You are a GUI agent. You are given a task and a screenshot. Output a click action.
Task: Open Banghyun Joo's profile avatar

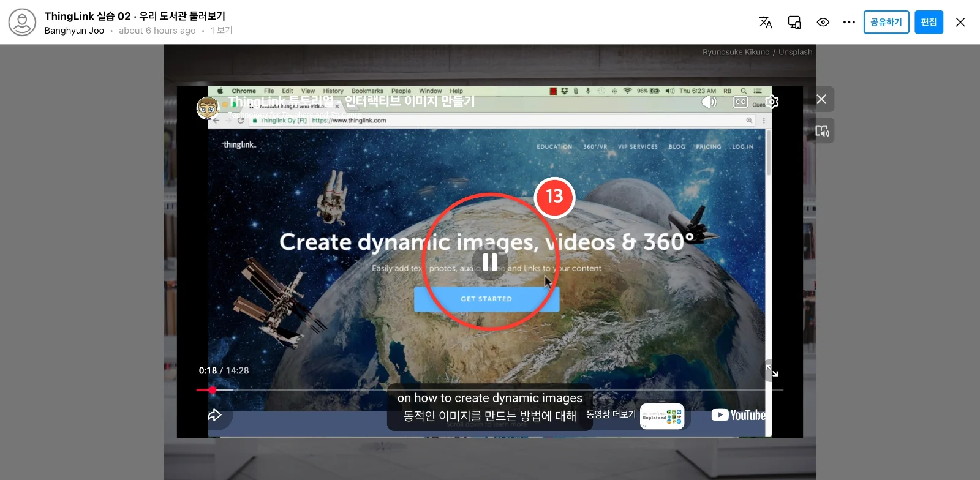tap(22, 22)
